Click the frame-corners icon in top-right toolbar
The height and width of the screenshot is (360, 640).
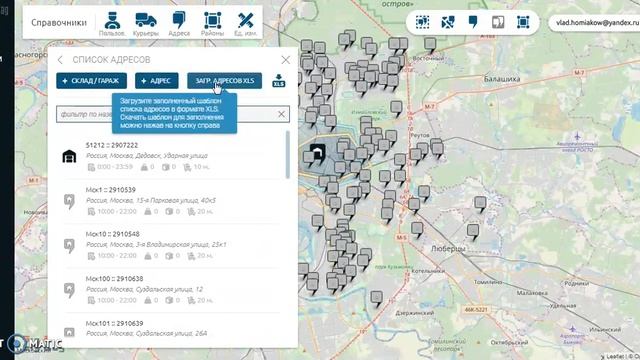(x=523, y=22)
